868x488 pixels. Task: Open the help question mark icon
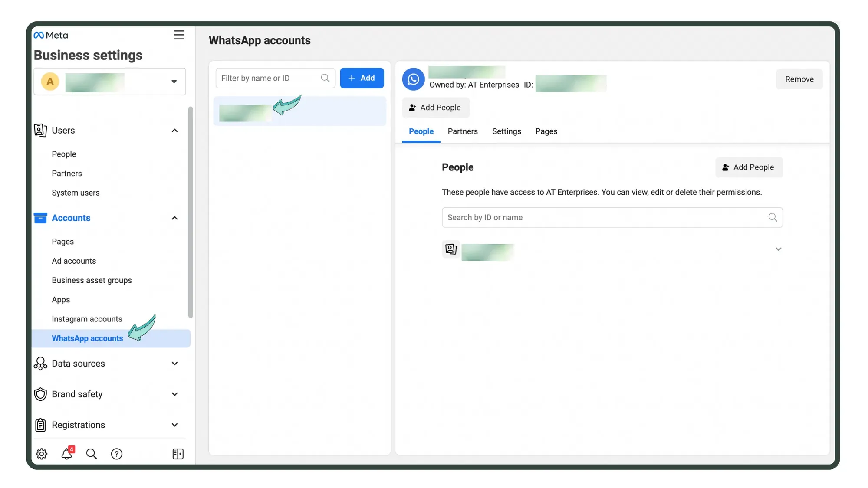[116, 454]
